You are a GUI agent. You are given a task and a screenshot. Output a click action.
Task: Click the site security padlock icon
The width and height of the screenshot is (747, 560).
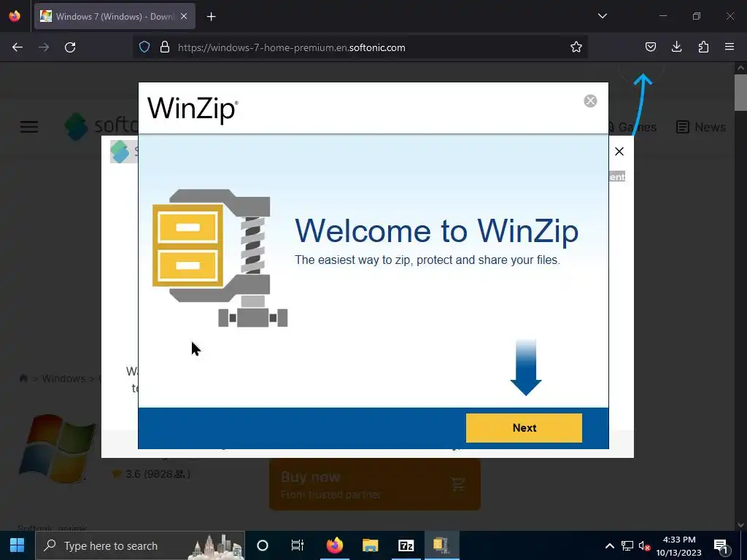pos(165,47)
